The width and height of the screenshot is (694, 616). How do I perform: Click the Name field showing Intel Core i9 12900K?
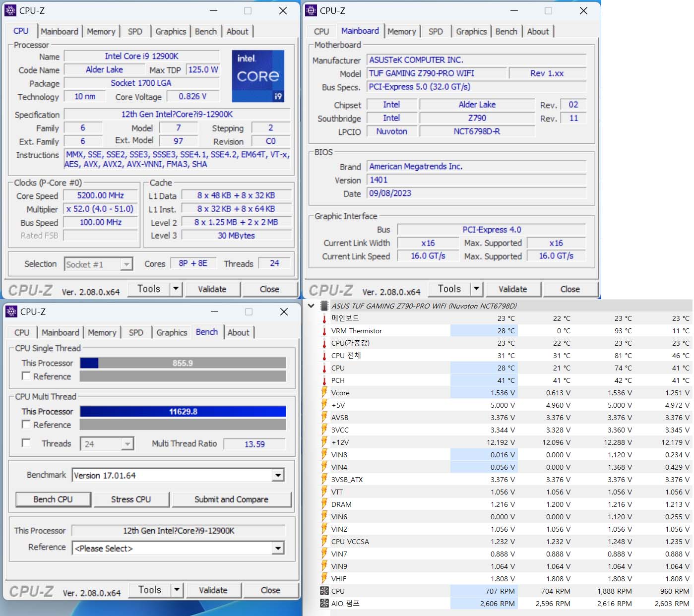141,56
